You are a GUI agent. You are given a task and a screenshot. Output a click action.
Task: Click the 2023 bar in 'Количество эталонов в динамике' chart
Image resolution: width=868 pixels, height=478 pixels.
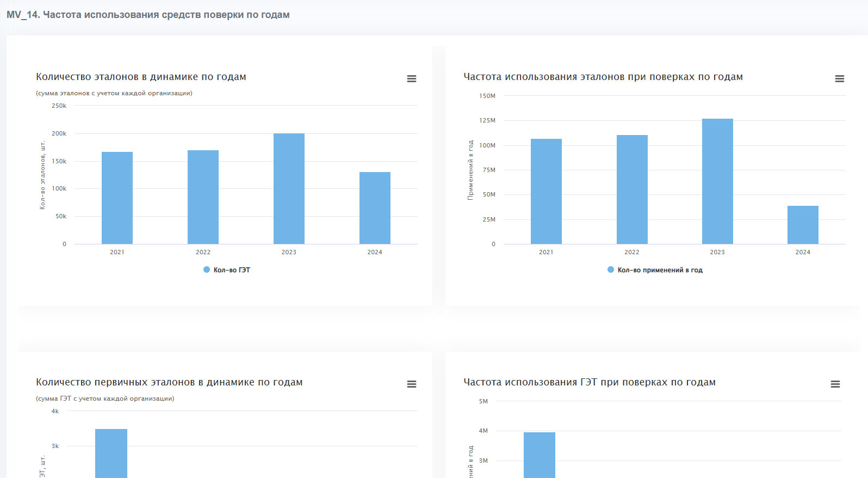coord(289,188)
